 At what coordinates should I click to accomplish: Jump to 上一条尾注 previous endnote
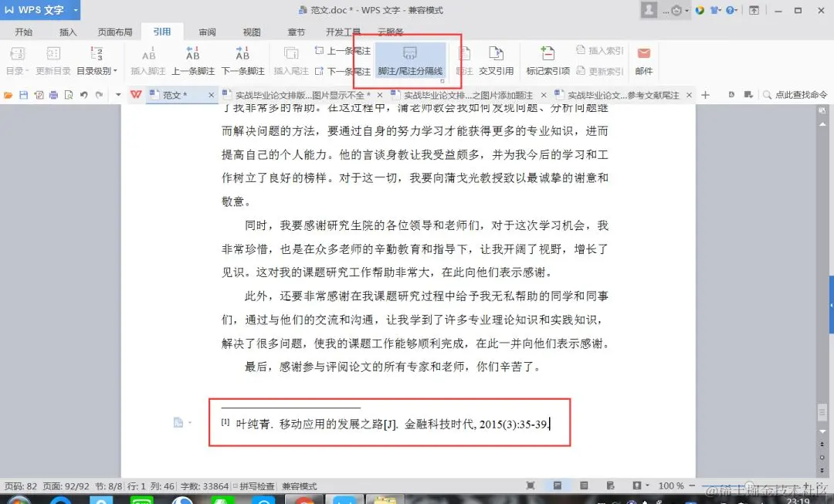pos(343,50)
